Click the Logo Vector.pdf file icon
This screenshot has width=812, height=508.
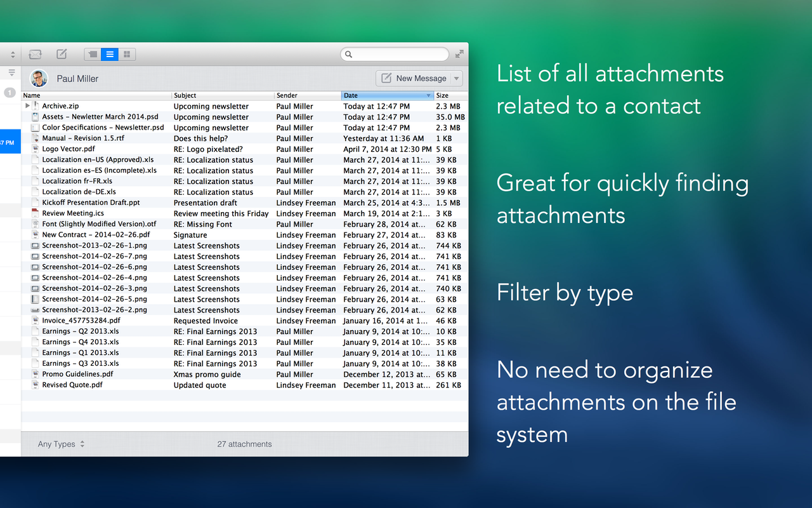(x=36, y=149)
